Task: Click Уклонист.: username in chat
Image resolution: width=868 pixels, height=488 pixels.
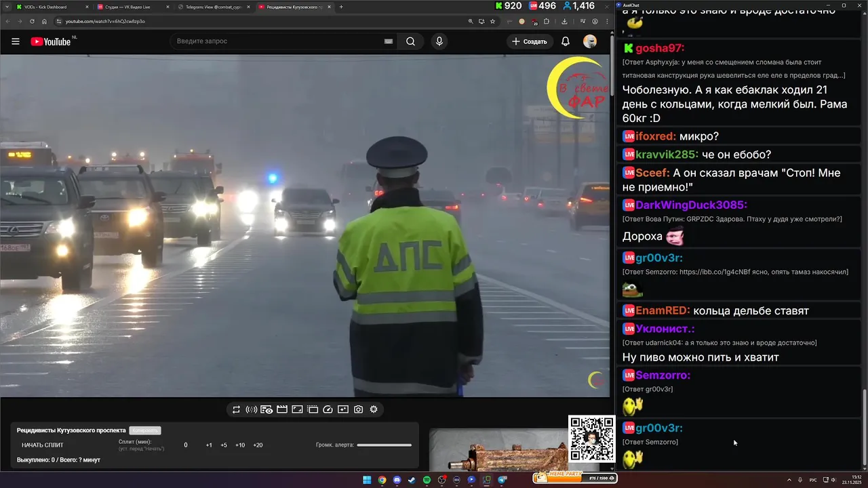Action: (665, 329)
